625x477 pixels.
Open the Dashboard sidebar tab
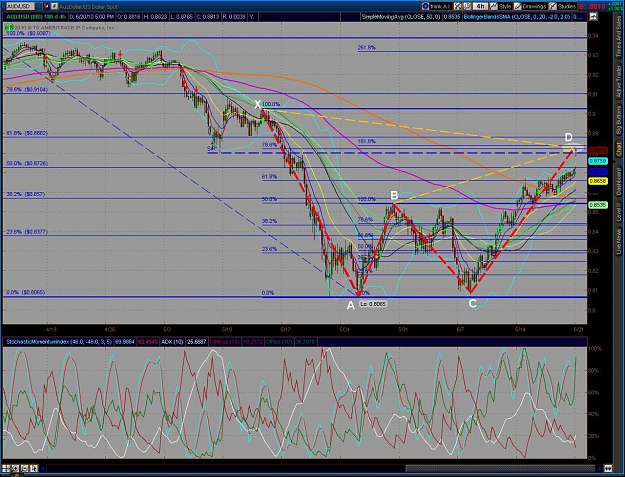pos(619,181)
